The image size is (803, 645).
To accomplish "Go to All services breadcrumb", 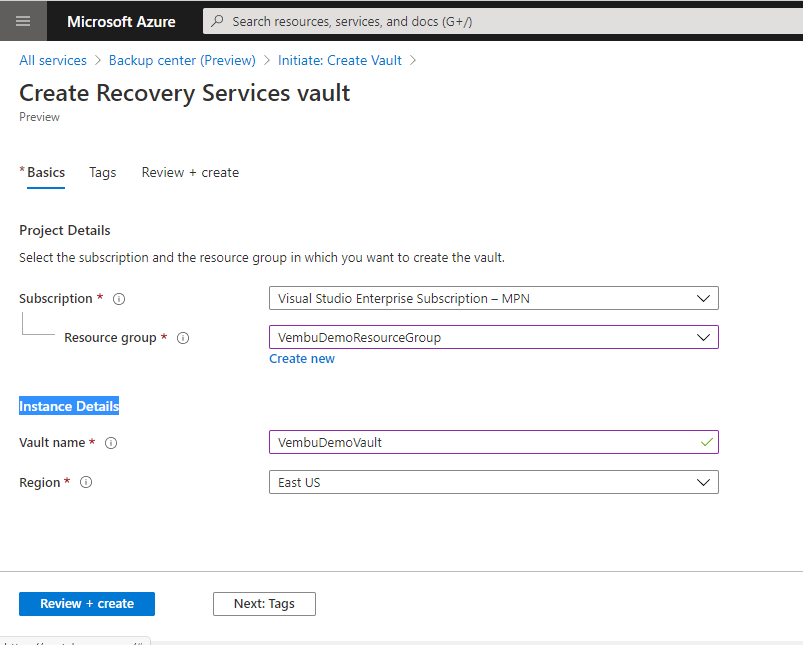I will point(53,60).
